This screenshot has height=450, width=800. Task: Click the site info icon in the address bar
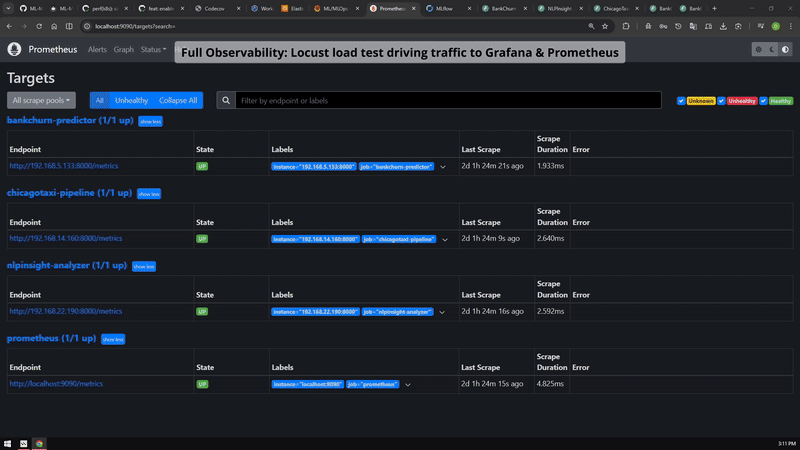coord(87,26)
